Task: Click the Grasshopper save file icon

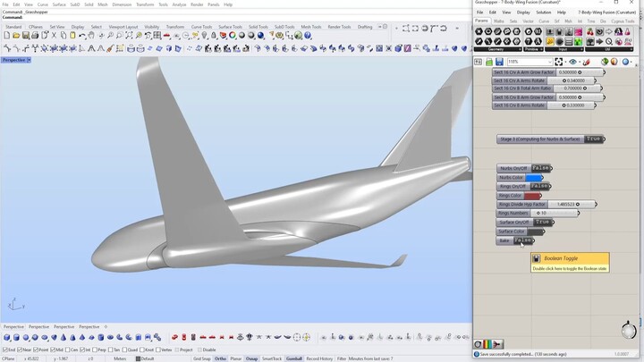Action: [x=499, y=62]
